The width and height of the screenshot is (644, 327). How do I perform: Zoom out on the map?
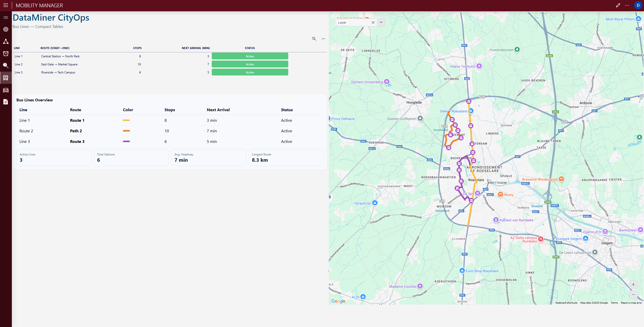point(633,295)
